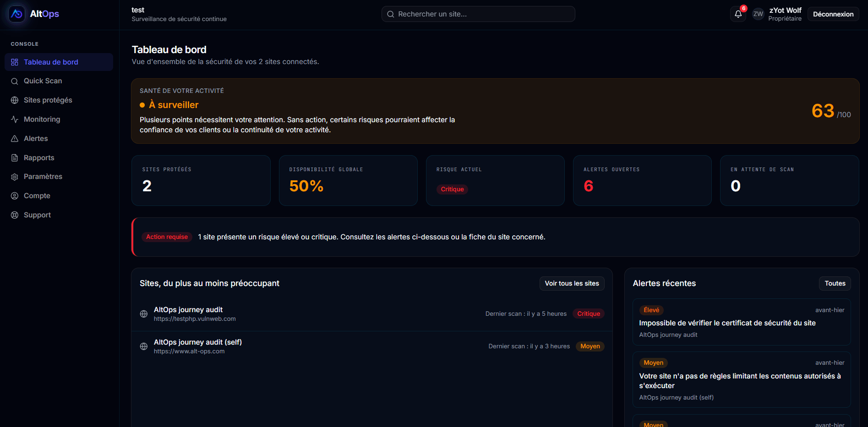Image resolution: width=868 pixels, height=427 pixels.
Task: Click the Quick Scan magnifier icon
Action: coord(15,81)
